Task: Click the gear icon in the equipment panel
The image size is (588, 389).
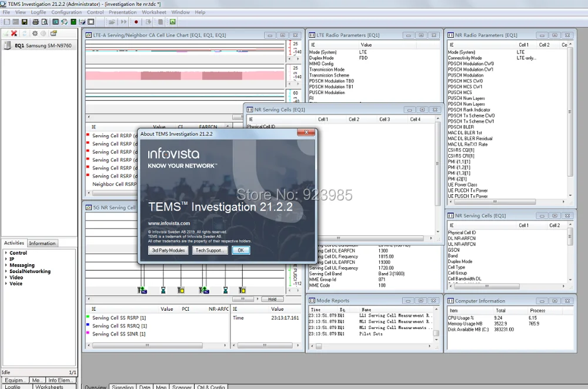Action: point(35,33)
